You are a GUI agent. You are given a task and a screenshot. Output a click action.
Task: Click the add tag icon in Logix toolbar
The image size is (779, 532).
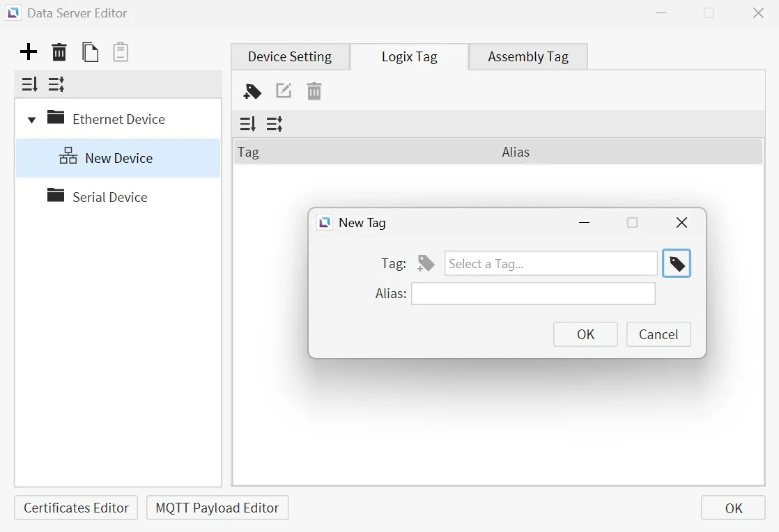pos(252,91)
